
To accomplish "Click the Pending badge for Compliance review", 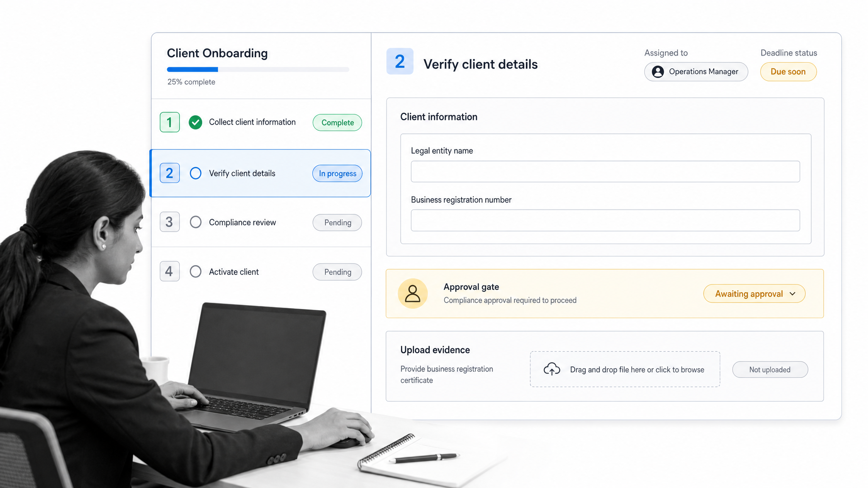I will pos(337,222).
